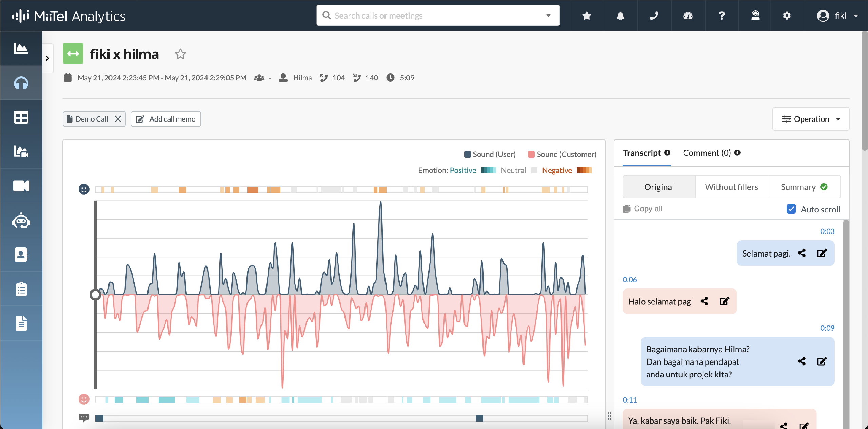This screenshot has height=429, width=868.
Task: Toggle Sound (User) legend series visibility
Action: tap(490, 154)
